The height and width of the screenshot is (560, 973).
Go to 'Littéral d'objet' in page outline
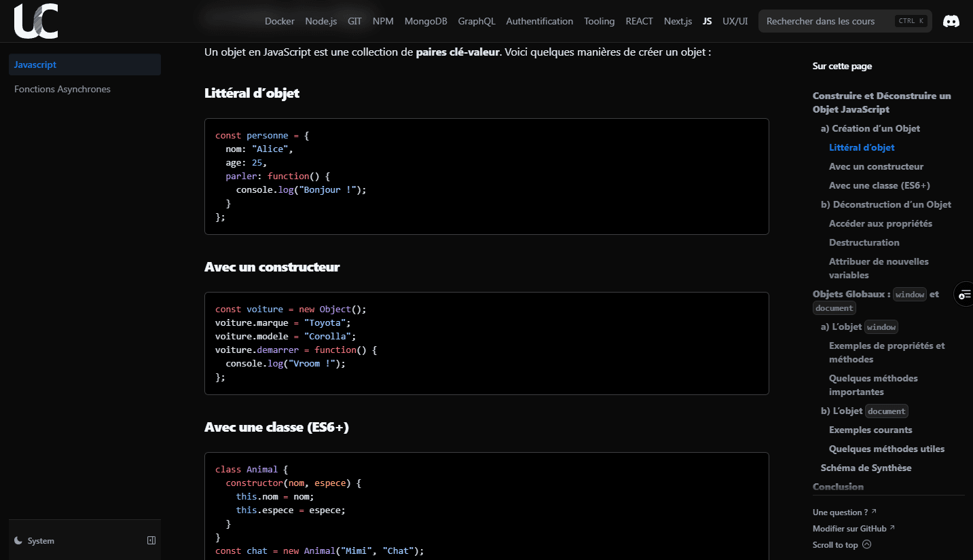pyautogui.click(x=862, y=147)
